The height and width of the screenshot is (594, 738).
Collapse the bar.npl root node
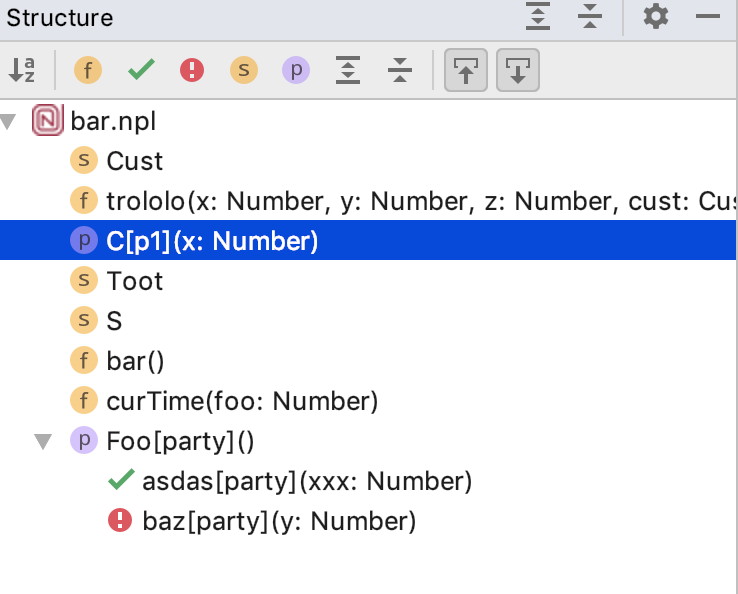[x=10, y=122]
